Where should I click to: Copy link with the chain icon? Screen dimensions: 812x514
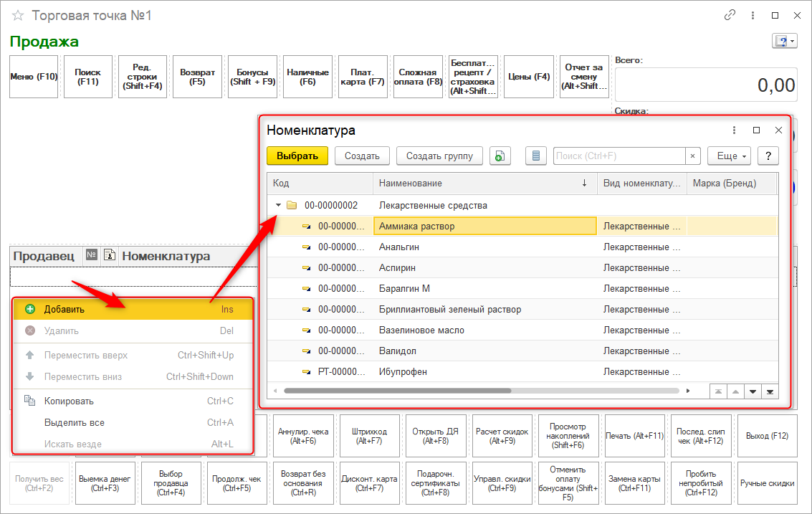coord(730,15)
